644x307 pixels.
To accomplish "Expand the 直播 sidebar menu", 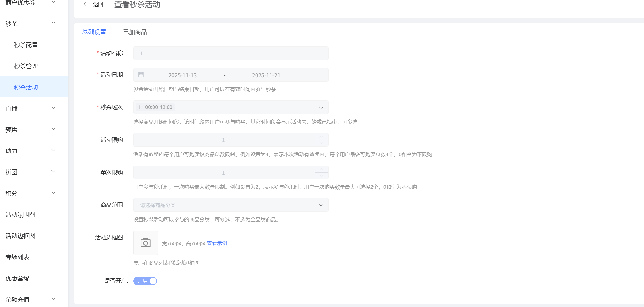I will point(53,108).
